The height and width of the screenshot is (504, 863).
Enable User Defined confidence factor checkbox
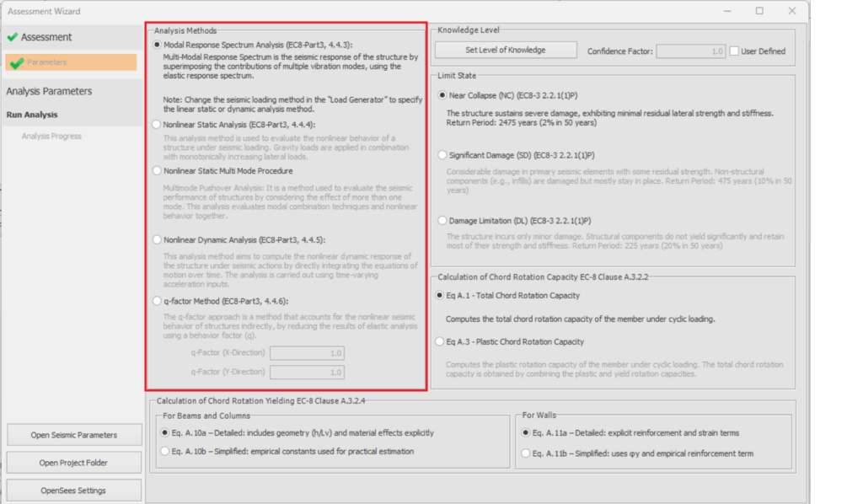pos(735,51)
